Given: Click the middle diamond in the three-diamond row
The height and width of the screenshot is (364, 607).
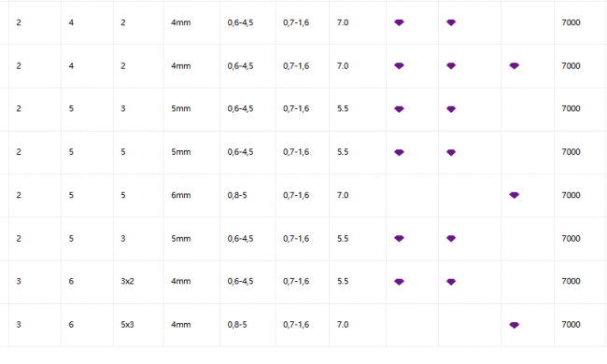Looking at the screenshot, I should 451,65.
